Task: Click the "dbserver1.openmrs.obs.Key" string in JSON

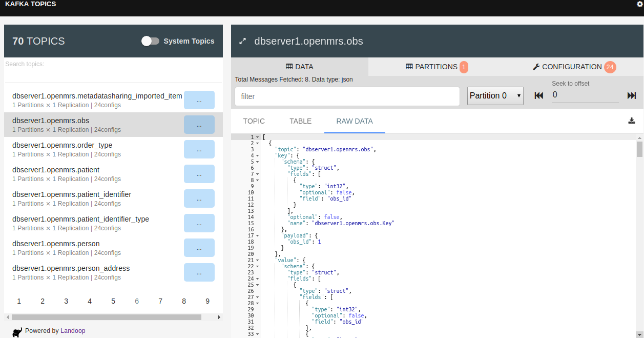Action: point(353,223)
